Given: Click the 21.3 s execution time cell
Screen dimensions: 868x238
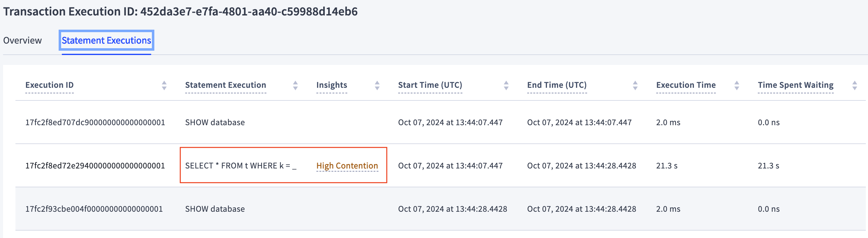Looking at the screenshot, I should 666,166.
